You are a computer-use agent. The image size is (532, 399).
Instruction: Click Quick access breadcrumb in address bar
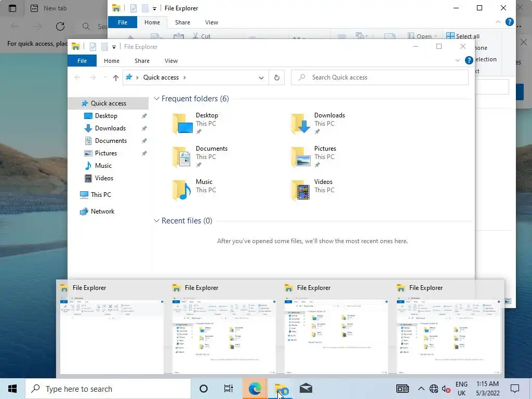click(x=161, y=77)
